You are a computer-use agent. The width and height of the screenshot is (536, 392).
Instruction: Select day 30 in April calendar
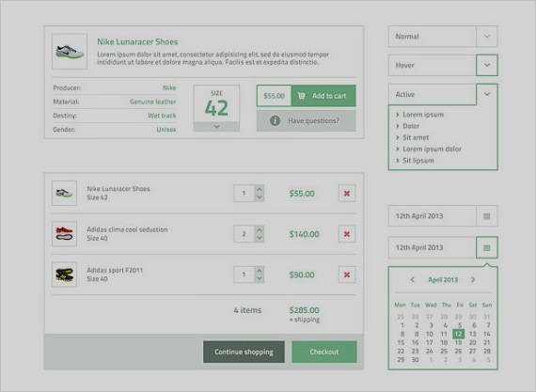click(415, 359)
